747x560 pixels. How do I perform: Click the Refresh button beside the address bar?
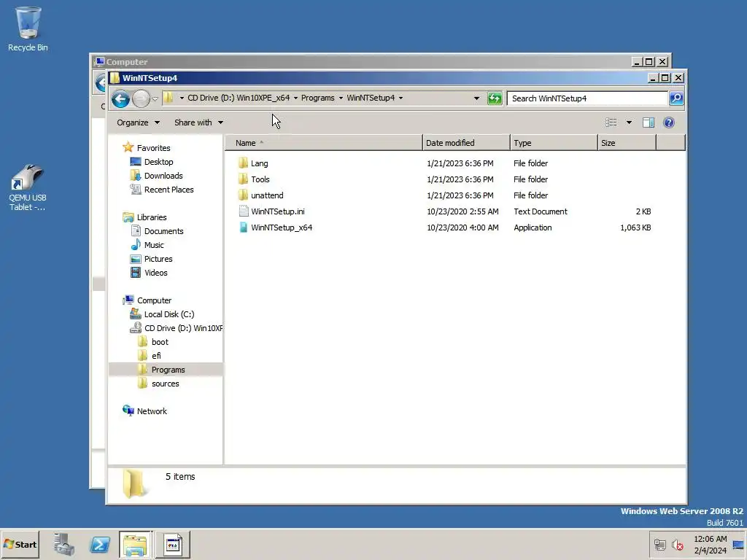pos(495,98)
